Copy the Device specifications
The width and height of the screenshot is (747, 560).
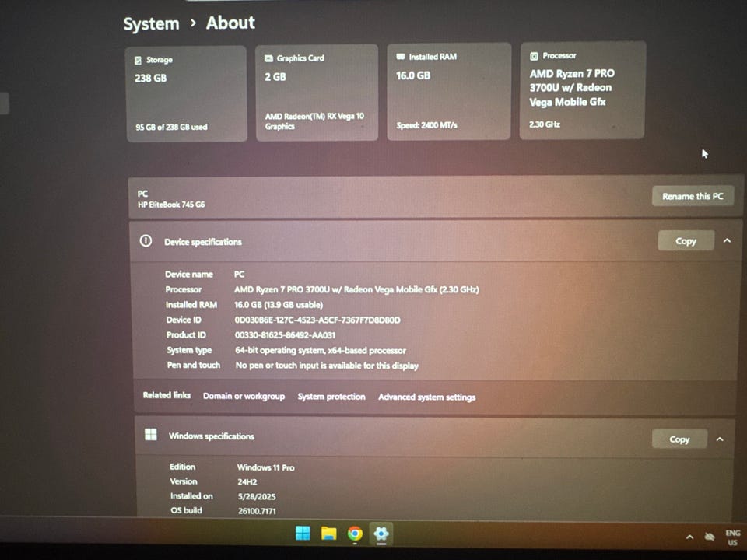click(686, 241)
